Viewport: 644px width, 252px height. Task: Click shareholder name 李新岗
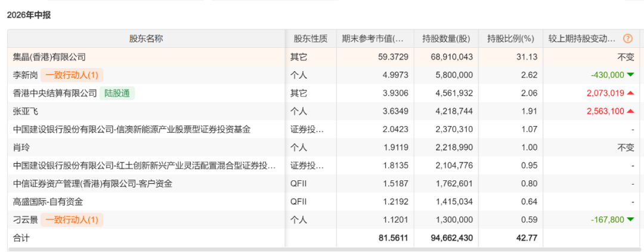tap(26, 75)
